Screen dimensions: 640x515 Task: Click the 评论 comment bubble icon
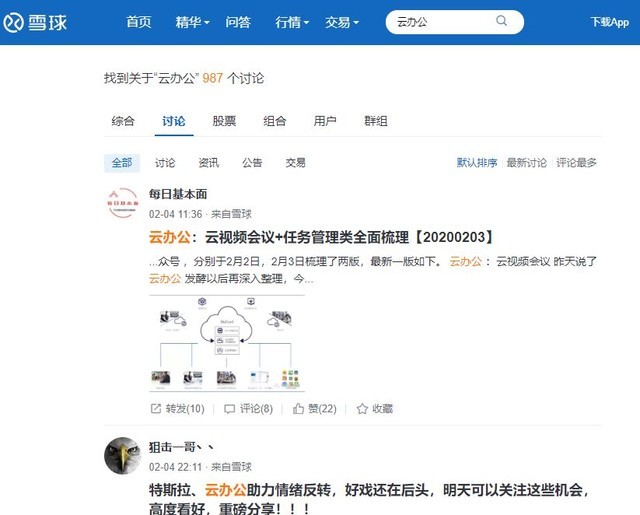tap(229, 409)
